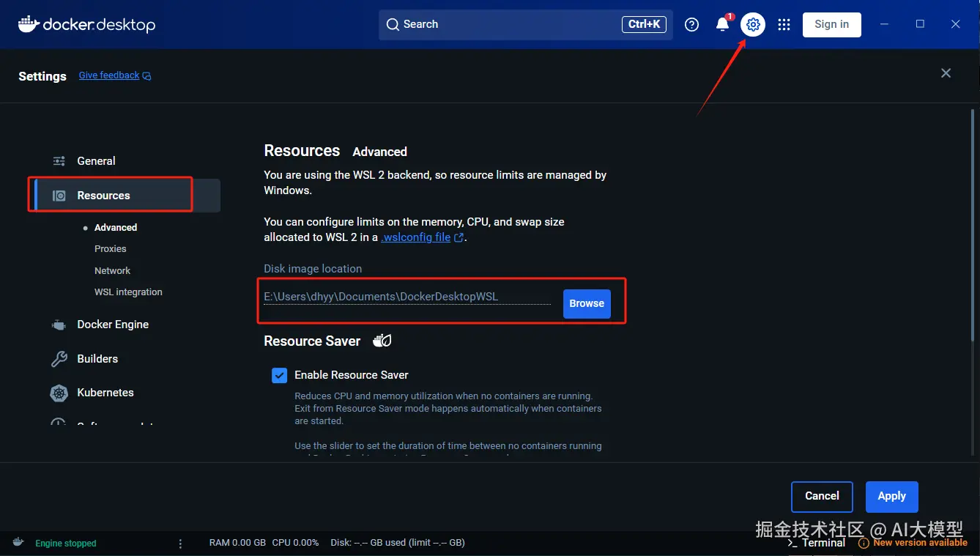Open the Terminal in the status bar
The width and height of the screenshot is (980, 556).
[817, 543]
